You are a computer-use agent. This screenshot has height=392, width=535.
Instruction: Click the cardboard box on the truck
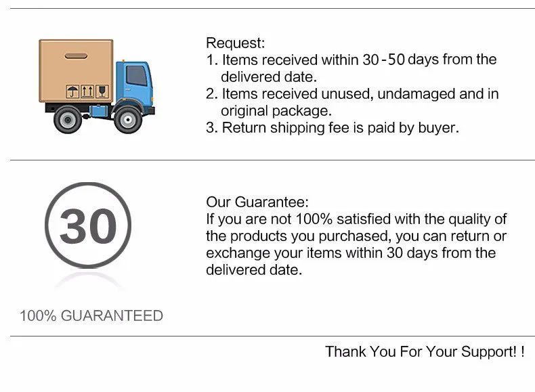point(76,72)
